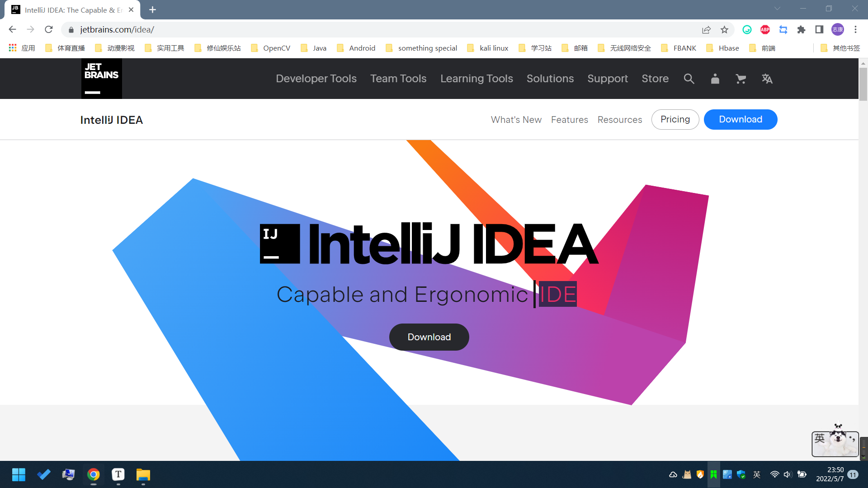Open the Android bookmark folder
Viewport: 868px width, 488px height.
point(356,48)
